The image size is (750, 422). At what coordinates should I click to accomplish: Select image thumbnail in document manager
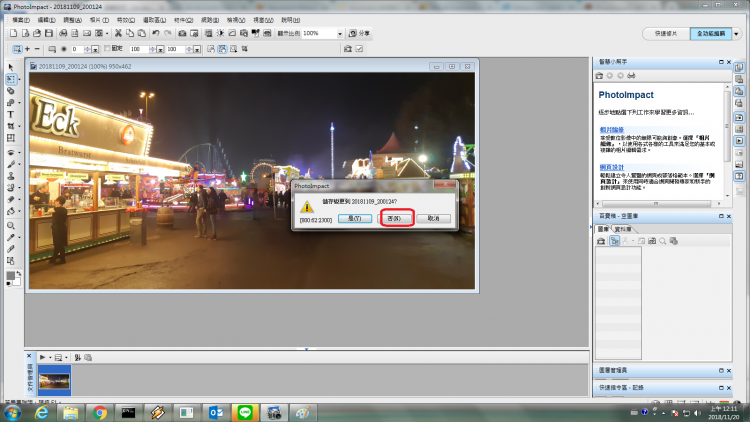pos(54,380)
